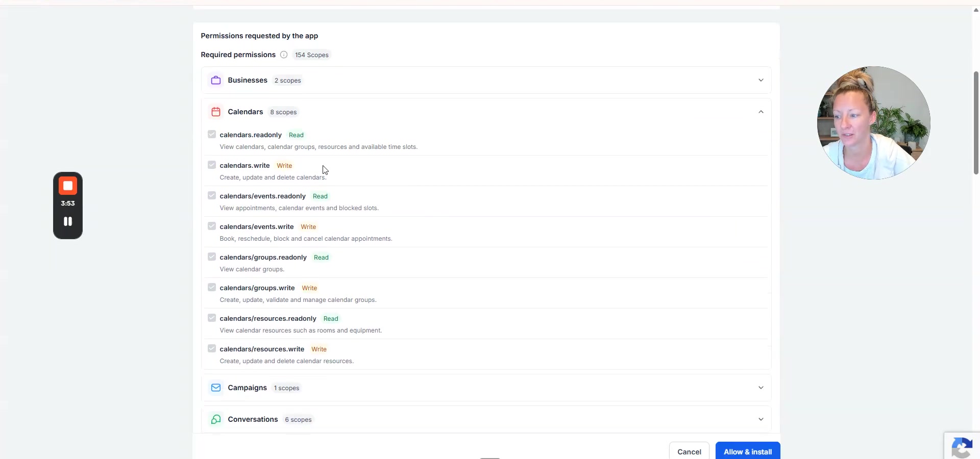980x459 pixels.
Task: Toggle the calendars.readonly checkbox
Action: coord(212,135)
